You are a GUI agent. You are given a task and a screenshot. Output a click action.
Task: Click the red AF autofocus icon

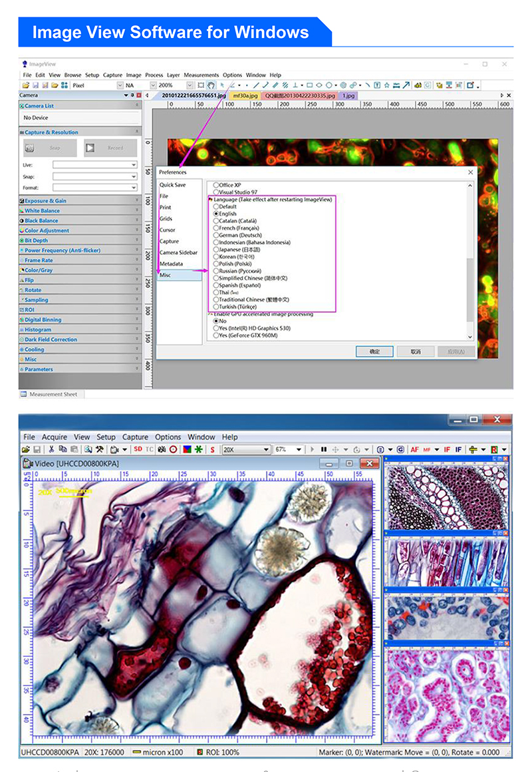[x=415, y=450]
